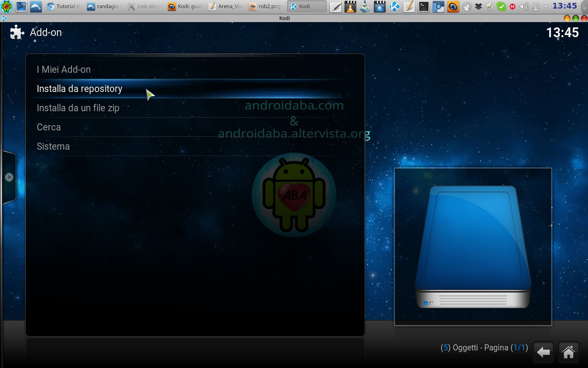Launch VLC media player icon
This screenshot has width=588, height=368.
[350, 6]
